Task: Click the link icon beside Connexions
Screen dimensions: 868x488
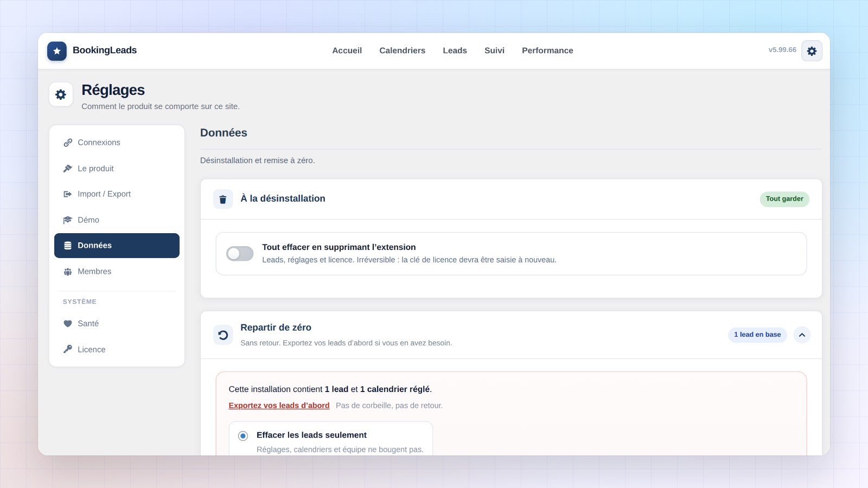Action: [x=68, y=143]
